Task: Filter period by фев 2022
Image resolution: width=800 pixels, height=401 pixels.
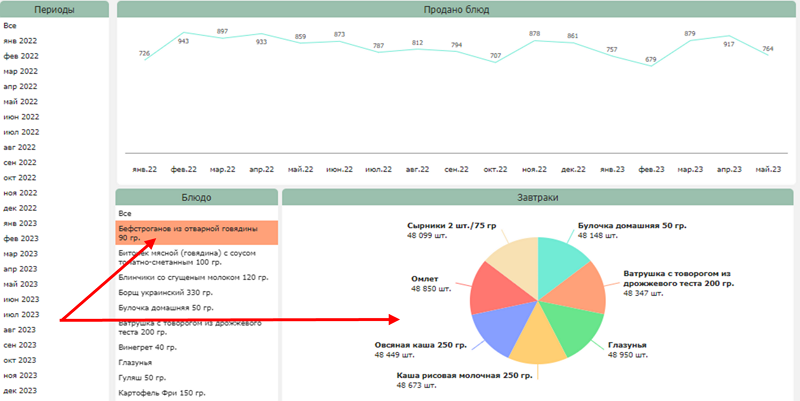Action: [21, 56]
